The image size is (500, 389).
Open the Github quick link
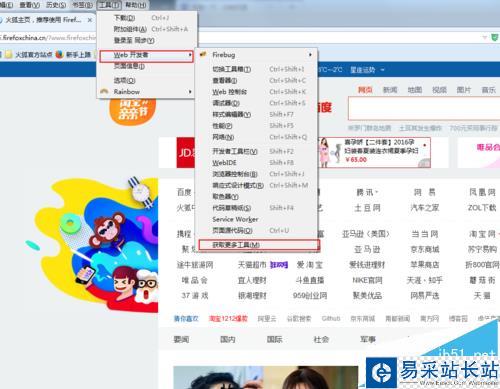(x=331, y=318)
